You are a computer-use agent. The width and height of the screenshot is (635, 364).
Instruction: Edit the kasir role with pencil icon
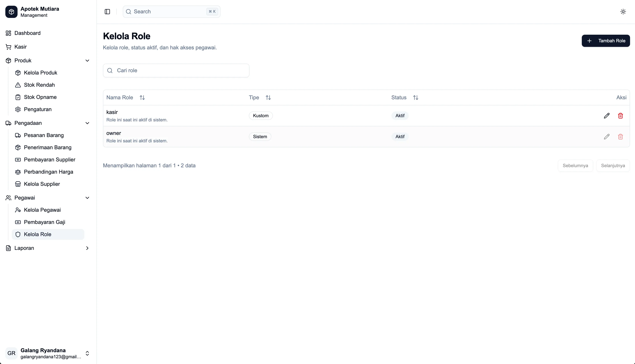coord(606,116)
